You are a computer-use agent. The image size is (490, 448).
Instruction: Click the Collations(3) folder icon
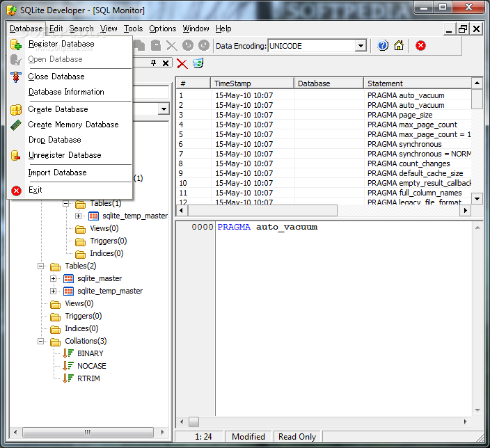[55, 342]
